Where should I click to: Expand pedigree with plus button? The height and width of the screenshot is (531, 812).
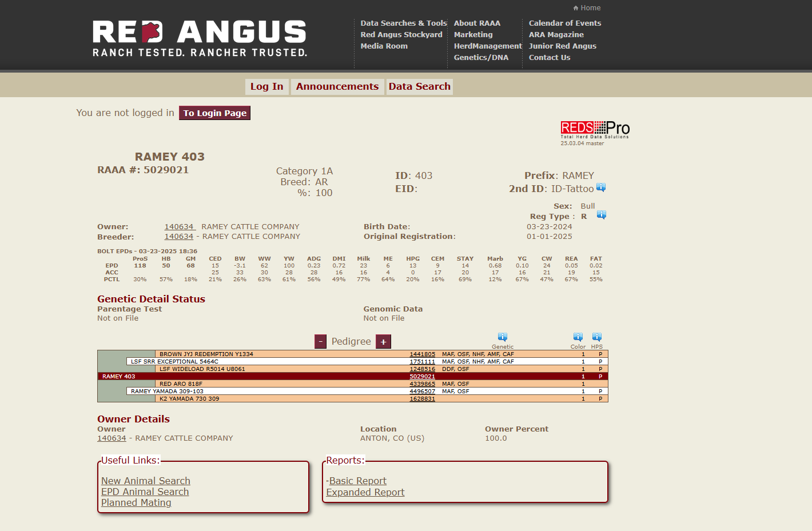383,341
